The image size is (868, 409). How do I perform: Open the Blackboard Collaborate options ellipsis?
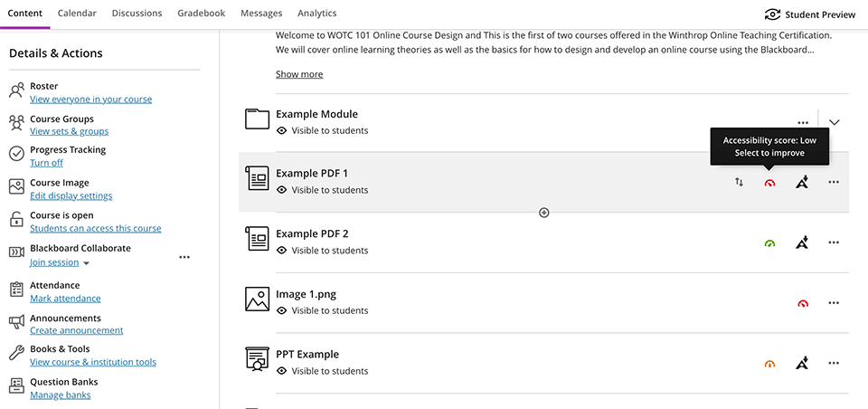pyautogui.click(x=184, y=257)
